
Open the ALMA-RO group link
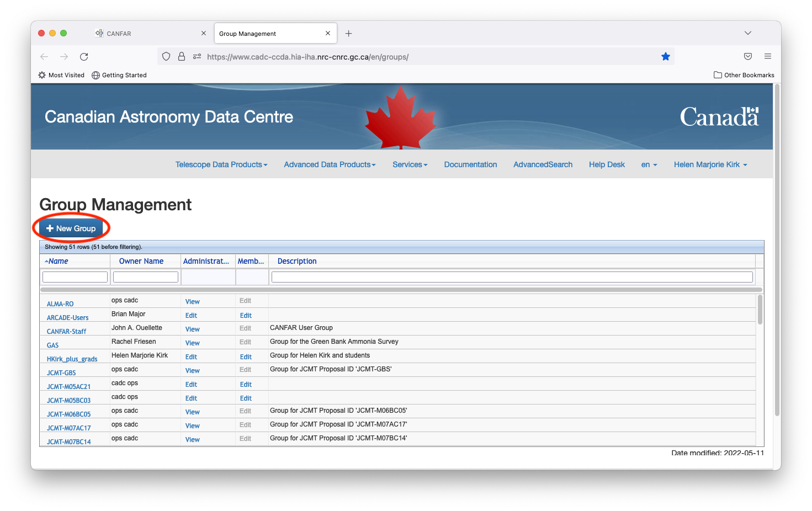60,304
